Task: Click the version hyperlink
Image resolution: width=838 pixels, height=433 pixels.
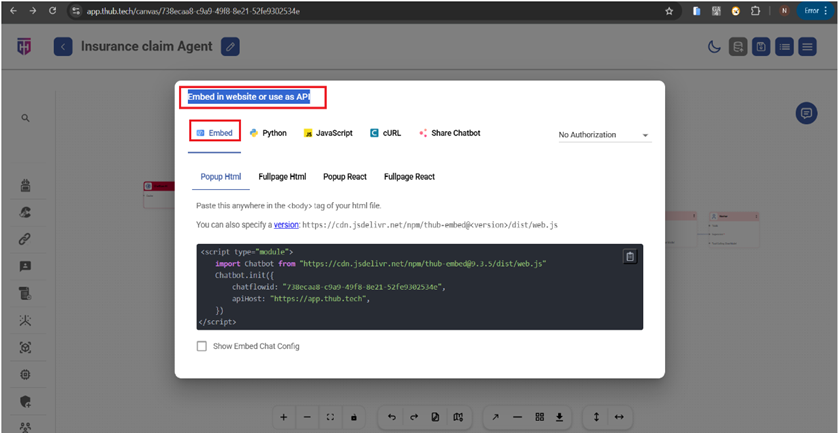Action: pos(286,225)
